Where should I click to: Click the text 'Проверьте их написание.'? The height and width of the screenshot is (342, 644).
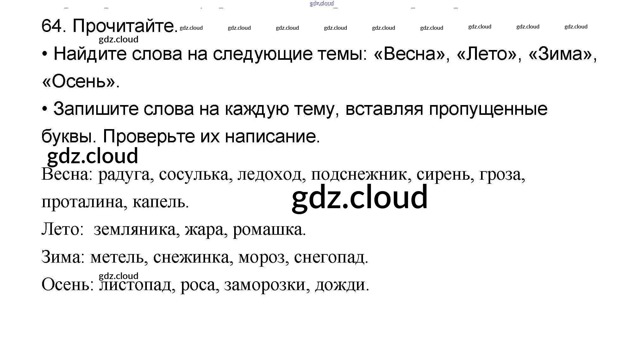pyautogui.click(x=211, y=137)
